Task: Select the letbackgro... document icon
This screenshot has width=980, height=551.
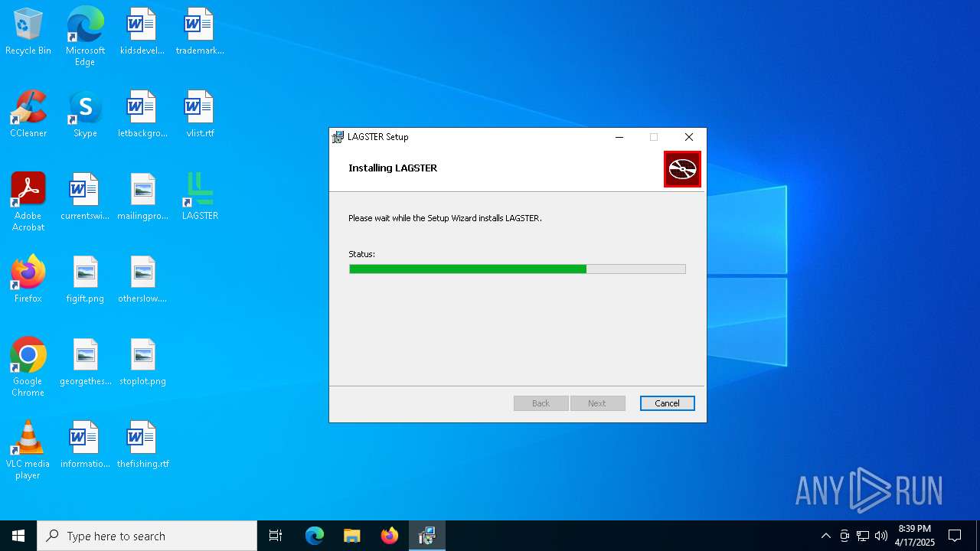Action: tap(142, 115)
